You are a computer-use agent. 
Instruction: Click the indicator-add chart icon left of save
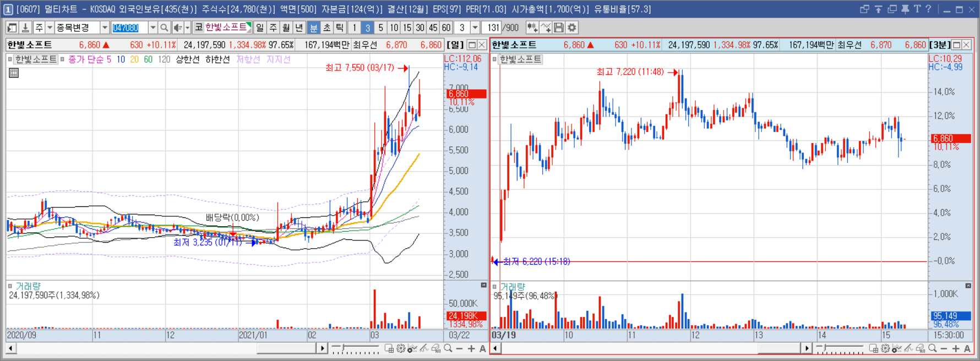pyautogui.click(x=546, y=28)
